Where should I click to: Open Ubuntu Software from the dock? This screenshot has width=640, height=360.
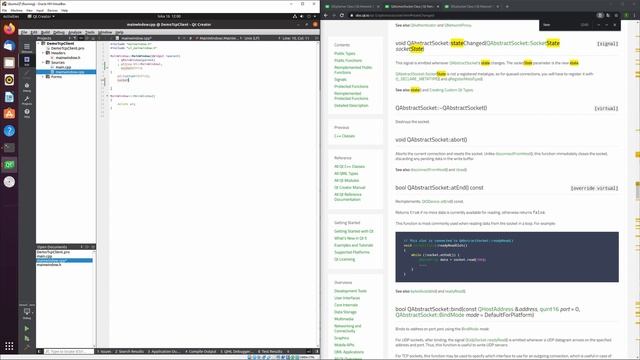point(9,113)
